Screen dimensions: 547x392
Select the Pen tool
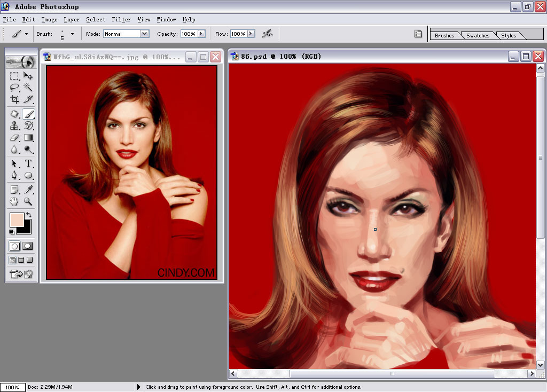pos(14,175)
